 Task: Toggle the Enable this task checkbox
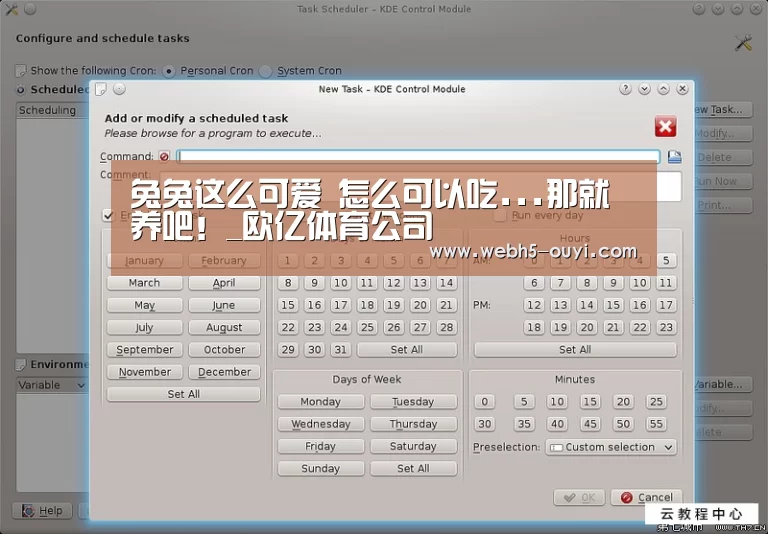(x=108, y=216)
